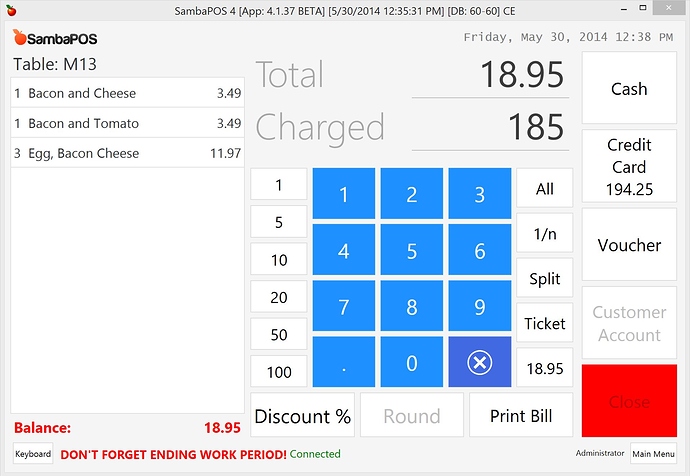Apply Discount % to the ticket
The height and width of the screenshot is (476, 690).
tap(302, 415)
